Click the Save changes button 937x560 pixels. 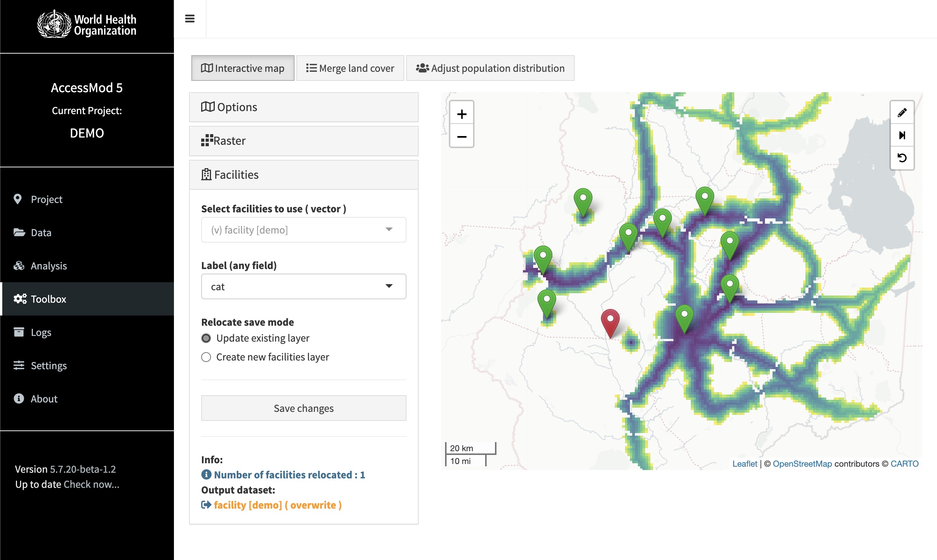coord(303,408)
